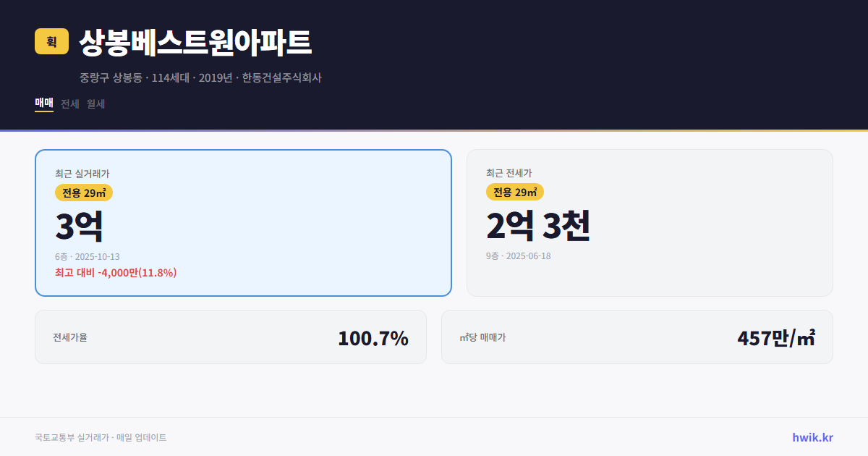The width and height of the screenshot is (868, 456).
Task: Open the 전세가율 ratio card
Action: 231,337
